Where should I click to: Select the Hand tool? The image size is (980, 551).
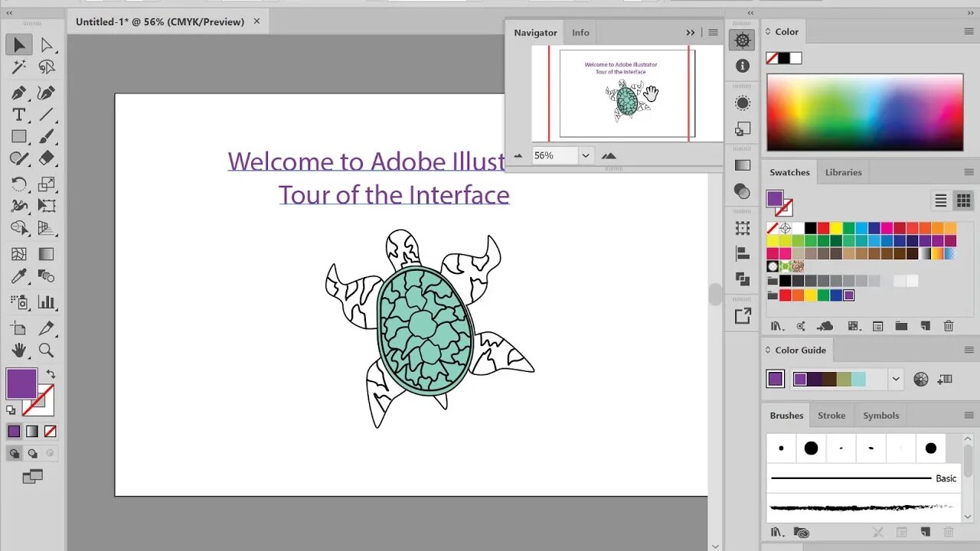tap(19, 350)
